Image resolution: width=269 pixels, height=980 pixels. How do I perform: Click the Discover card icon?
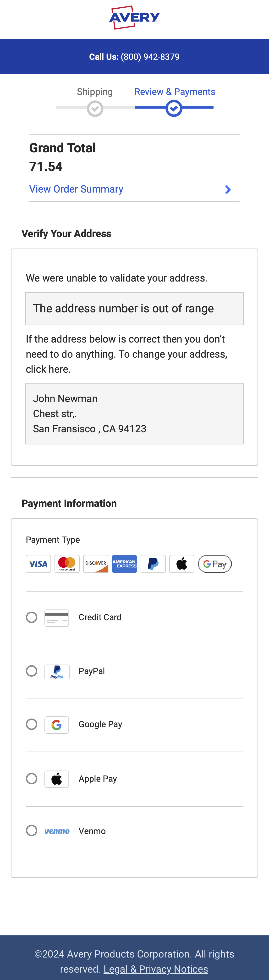pos(96,564)
